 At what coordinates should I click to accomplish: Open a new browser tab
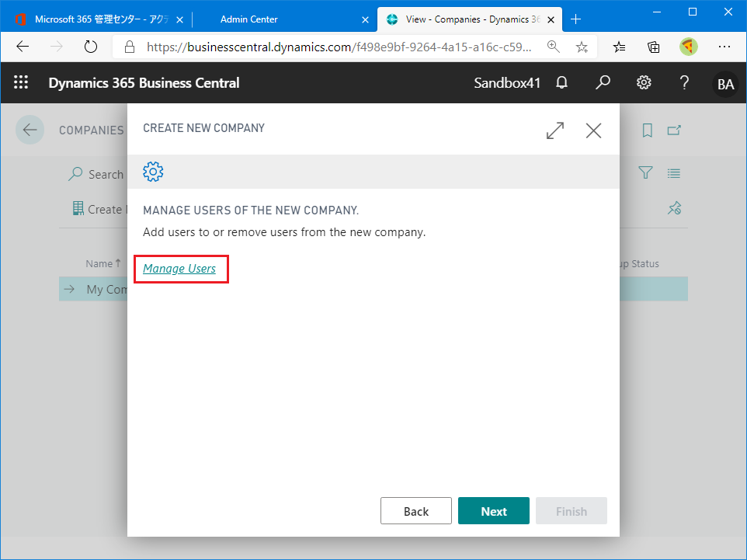(x=575, y=19)
